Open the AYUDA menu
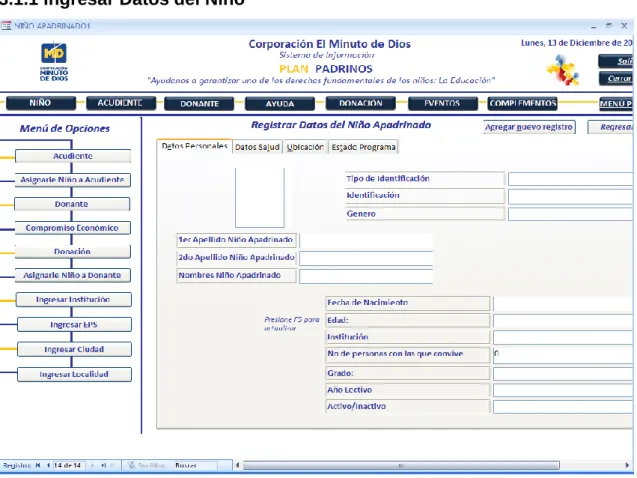This screenshot has height=478, width=637. [x=280, y=104]
